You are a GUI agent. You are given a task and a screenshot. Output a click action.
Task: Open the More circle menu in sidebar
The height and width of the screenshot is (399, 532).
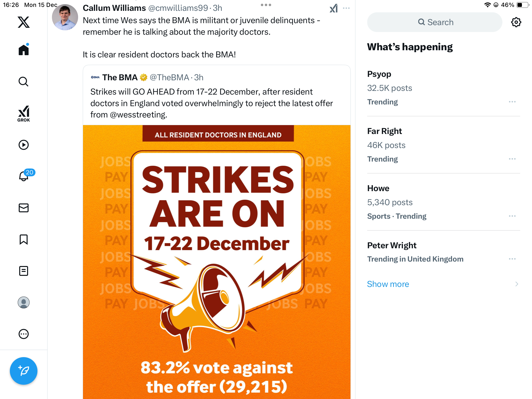pos(24,334)
